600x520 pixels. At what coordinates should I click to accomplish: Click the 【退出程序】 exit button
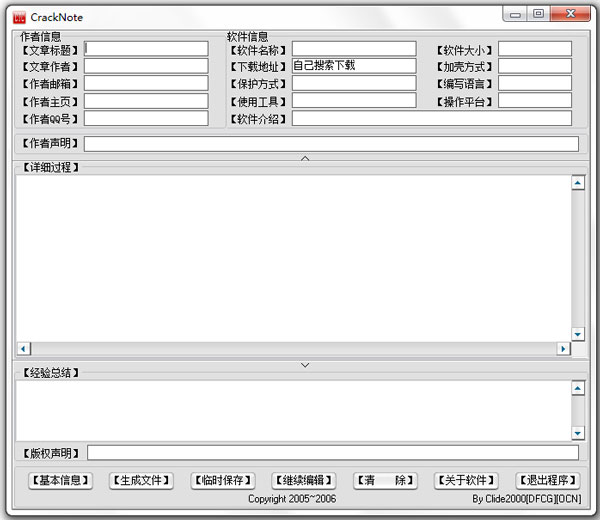(547, 481)
